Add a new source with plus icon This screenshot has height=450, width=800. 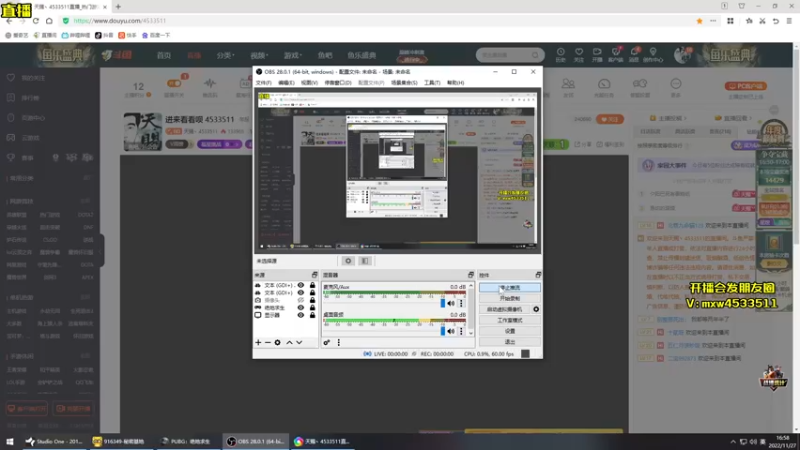[258, 342]
